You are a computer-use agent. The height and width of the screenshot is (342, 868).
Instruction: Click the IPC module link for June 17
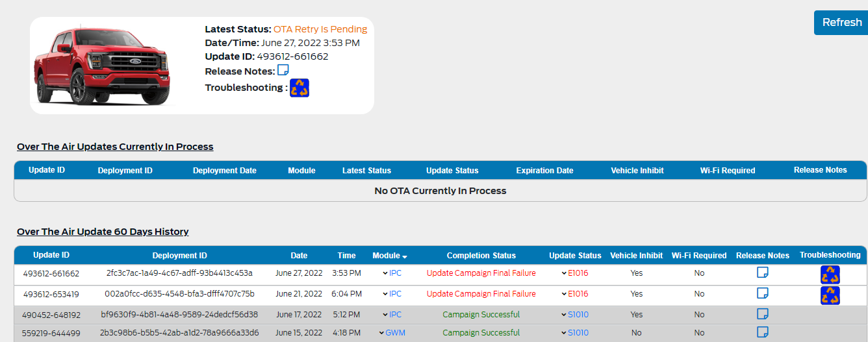[x=395, y=315]
